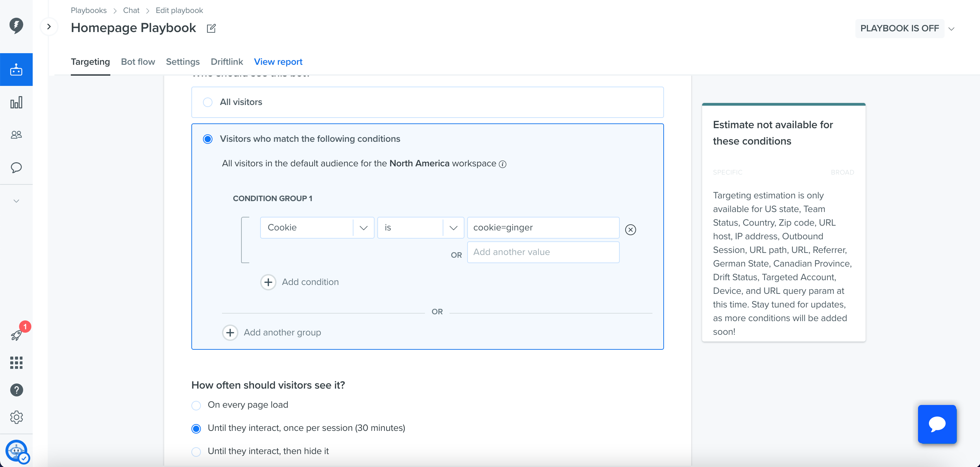Open the Cookie attribute dropdown
The height and width of the screenshot is (467, 980).
317,228
